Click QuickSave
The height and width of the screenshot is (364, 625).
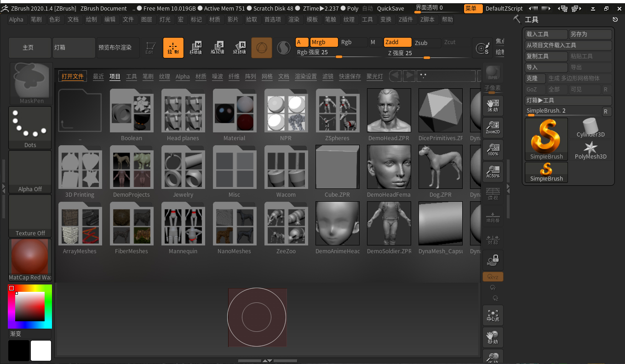tap(390, 8)
